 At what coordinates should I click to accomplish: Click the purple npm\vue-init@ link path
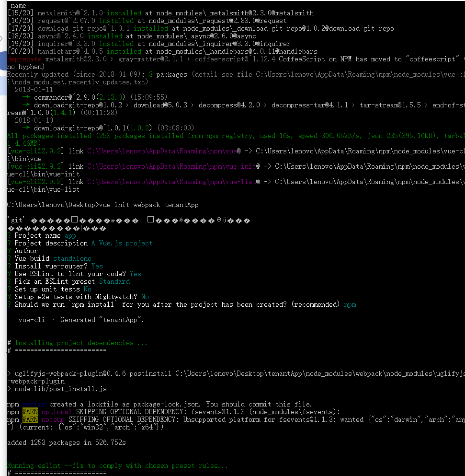[x=173, y=167]
